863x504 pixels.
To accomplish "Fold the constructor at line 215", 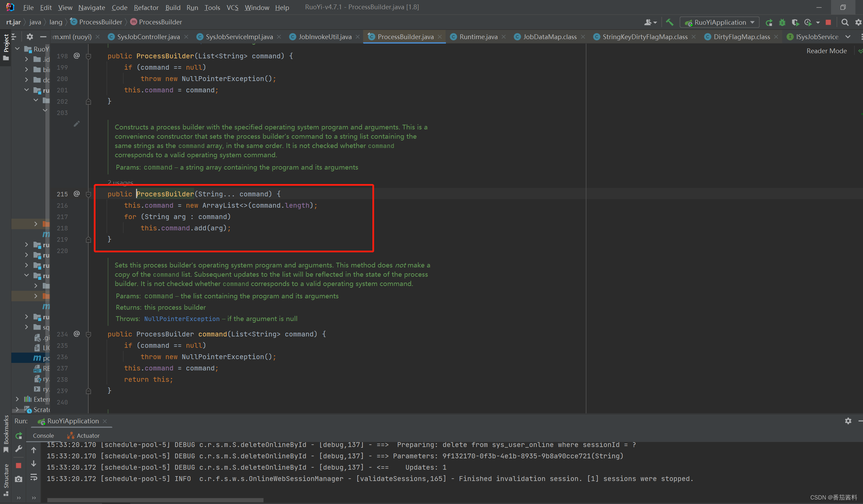I will click(88, 194).
